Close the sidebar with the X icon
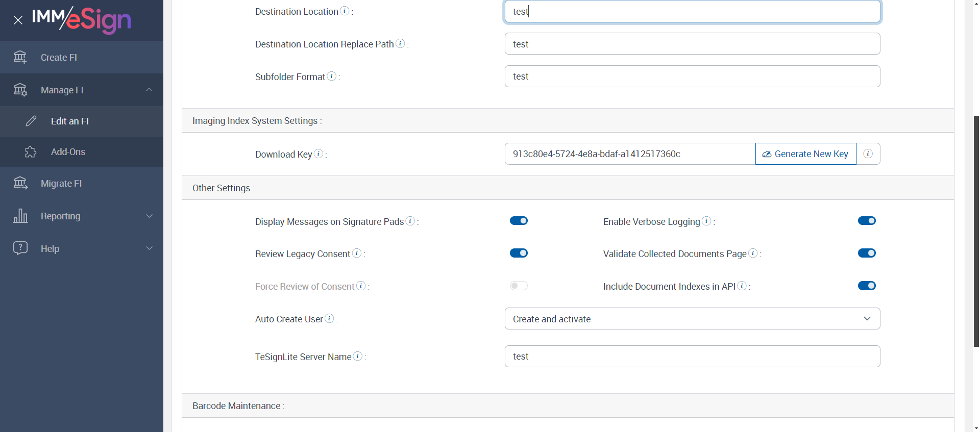Image resolution: width=980 pixels, height=432 pixels. coord(18,20)
